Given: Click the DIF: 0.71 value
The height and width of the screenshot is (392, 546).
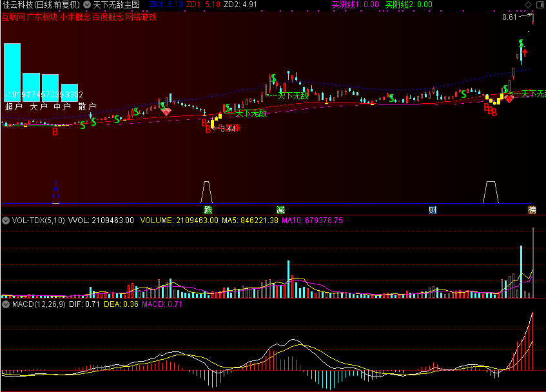Looking at the screenshot, I should (84, 304).
